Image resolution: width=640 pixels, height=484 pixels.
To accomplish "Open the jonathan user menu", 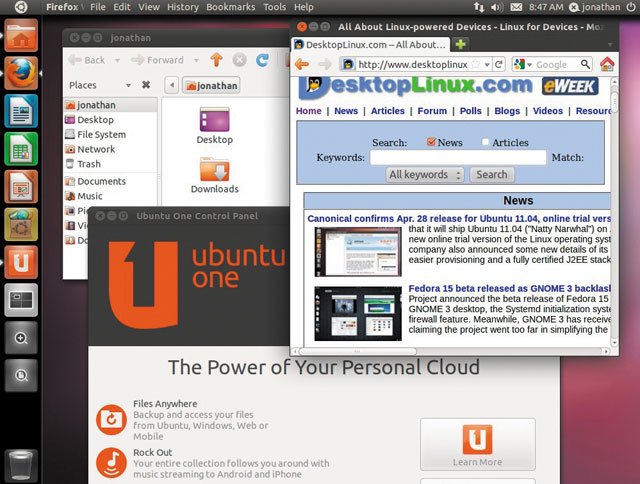I will click(595, 7).
